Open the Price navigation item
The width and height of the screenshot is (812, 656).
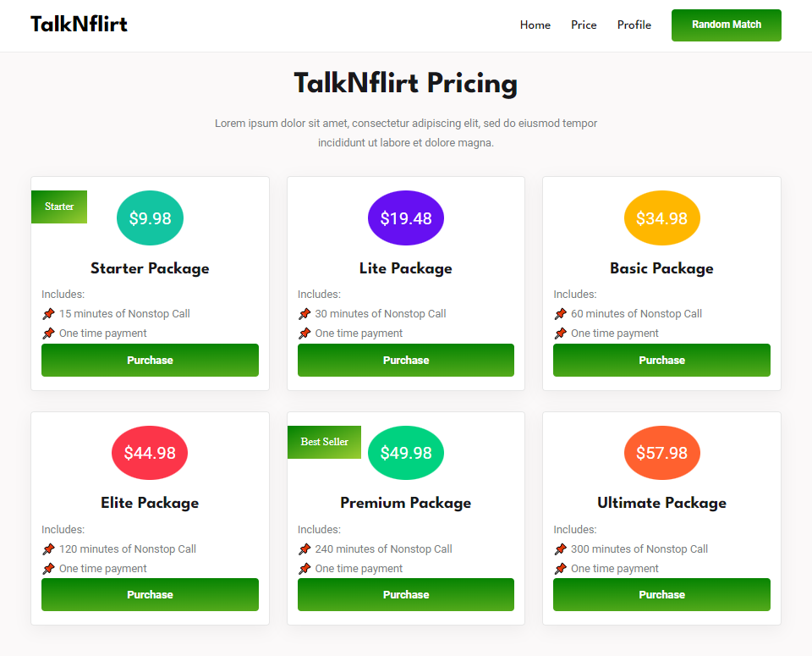click(x=584, y=25)
